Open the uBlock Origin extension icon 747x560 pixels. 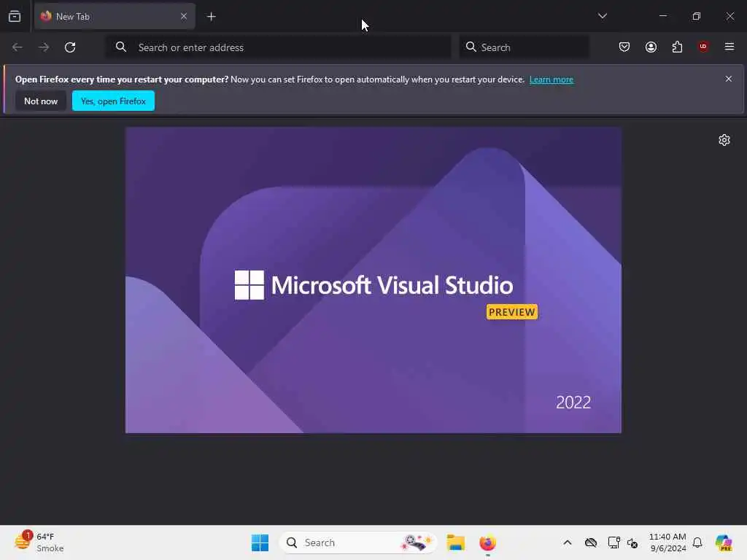pos(703,47)
